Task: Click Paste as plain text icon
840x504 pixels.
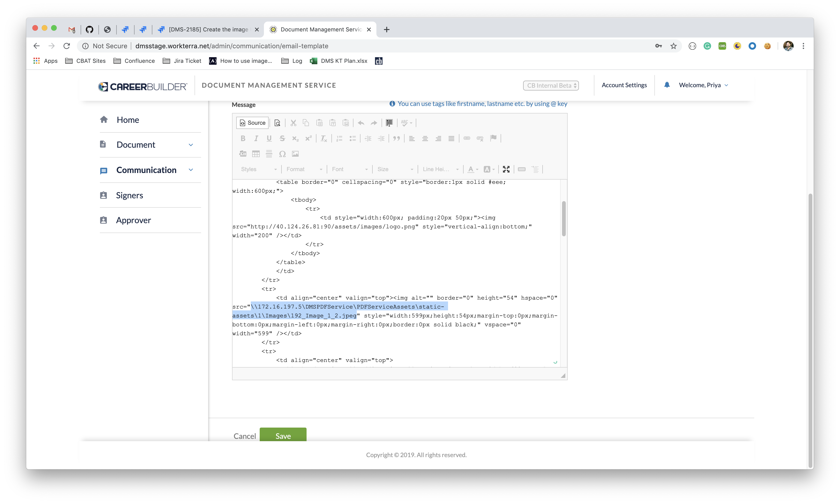Action: (x=332, y=123)
